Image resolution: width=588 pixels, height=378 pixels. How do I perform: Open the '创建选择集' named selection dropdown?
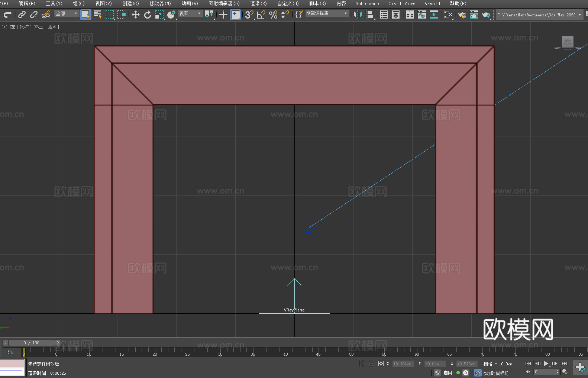(327, 13)
